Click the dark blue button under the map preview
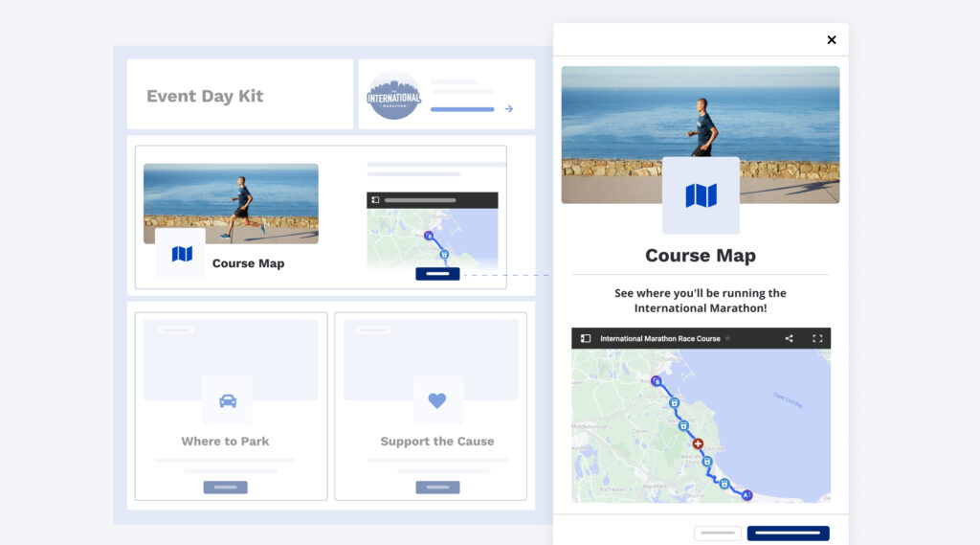 click(x=437, y=274)
